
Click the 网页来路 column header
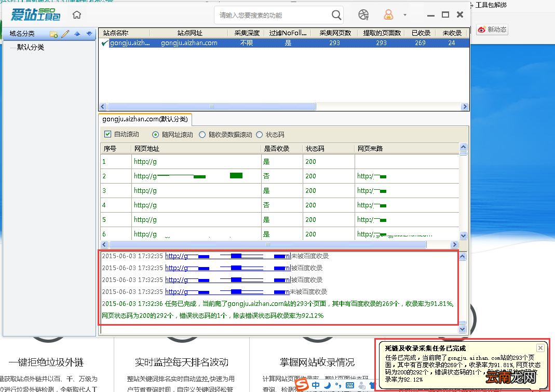[407, 149]
